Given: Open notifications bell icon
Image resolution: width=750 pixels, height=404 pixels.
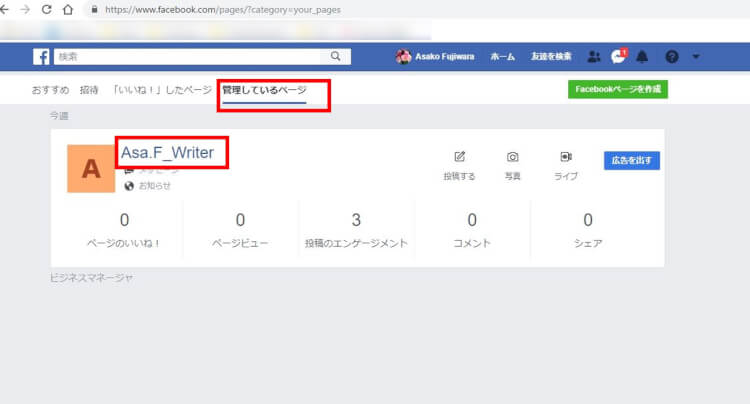Looking at the screenshot, I should [642, 57].
